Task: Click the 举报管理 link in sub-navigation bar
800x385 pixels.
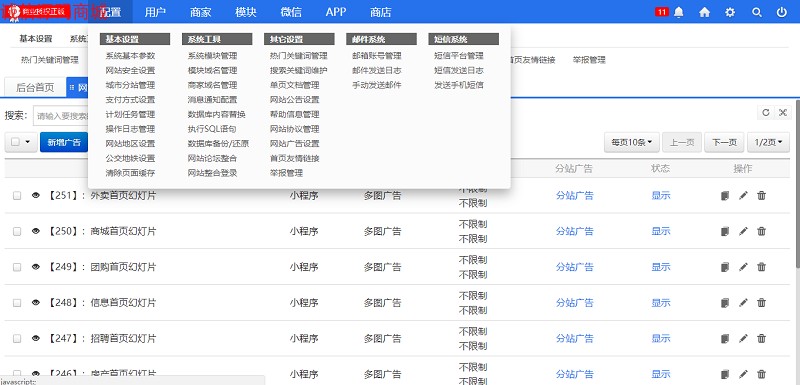Action: [x=589, y=60]
